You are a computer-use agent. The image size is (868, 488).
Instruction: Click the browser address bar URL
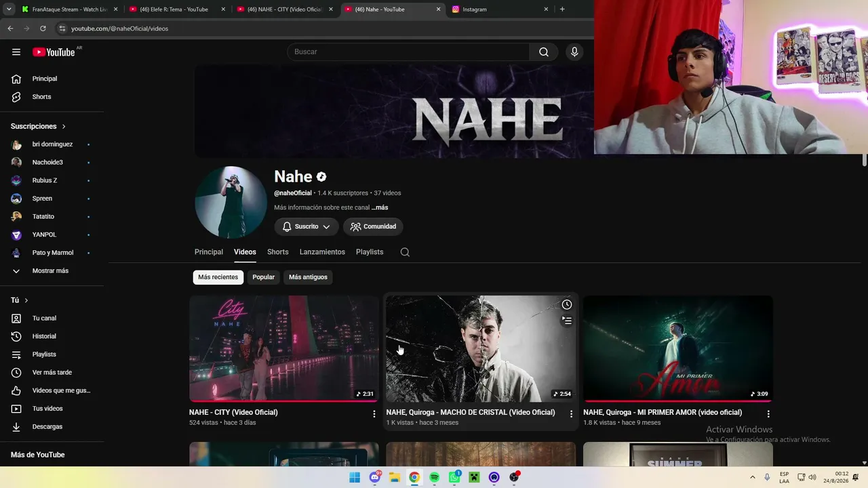[120, 28]
